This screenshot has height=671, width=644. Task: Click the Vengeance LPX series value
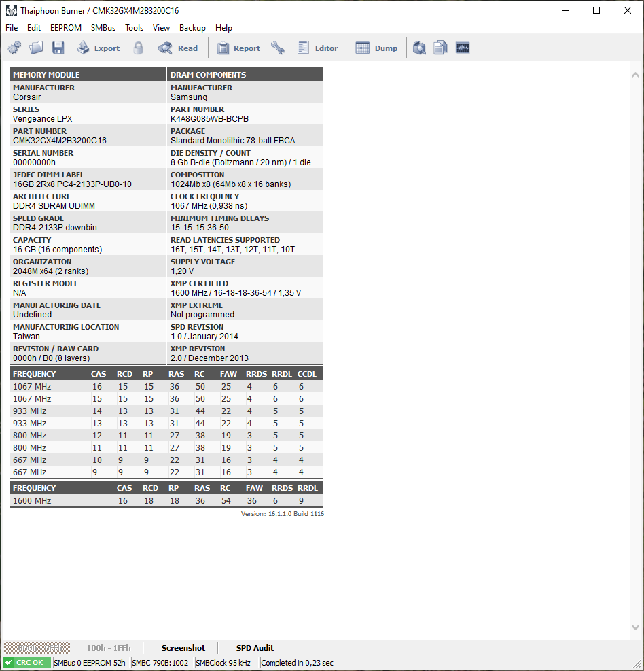[x=42, y=118]
